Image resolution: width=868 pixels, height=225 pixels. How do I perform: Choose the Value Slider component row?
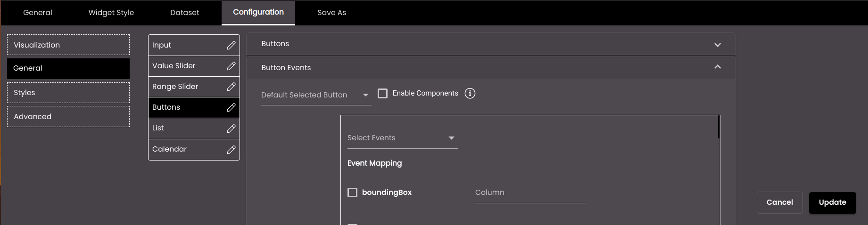194,66
